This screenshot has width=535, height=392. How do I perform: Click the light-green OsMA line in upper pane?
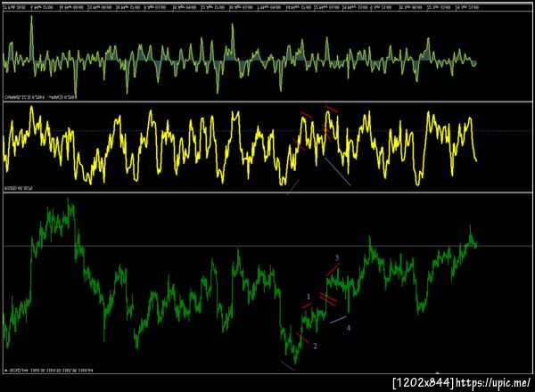[x=239, y=58]
